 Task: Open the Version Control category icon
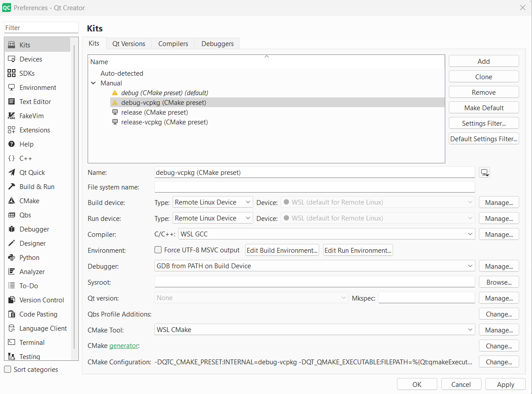(x=12, y=300)
